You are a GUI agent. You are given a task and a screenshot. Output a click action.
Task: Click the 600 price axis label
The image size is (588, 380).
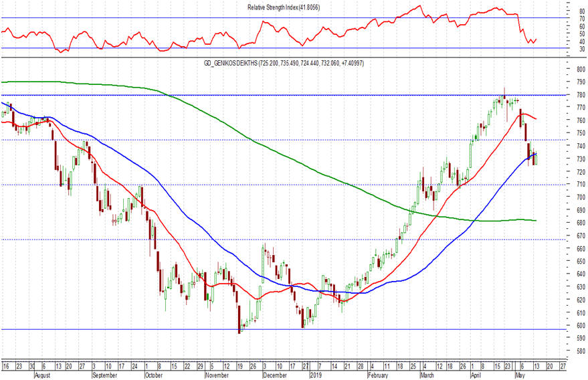pyautogui.click(x=581, y=326)
